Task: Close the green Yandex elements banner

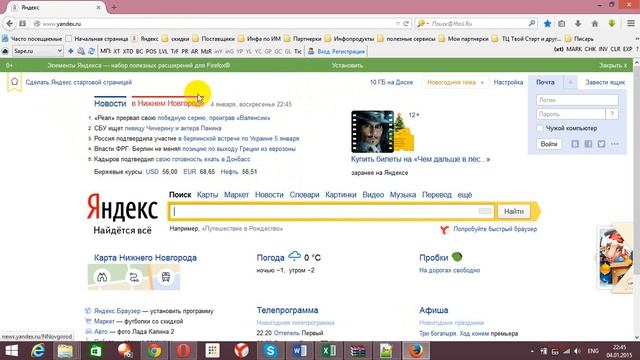Action: (613, 65)
